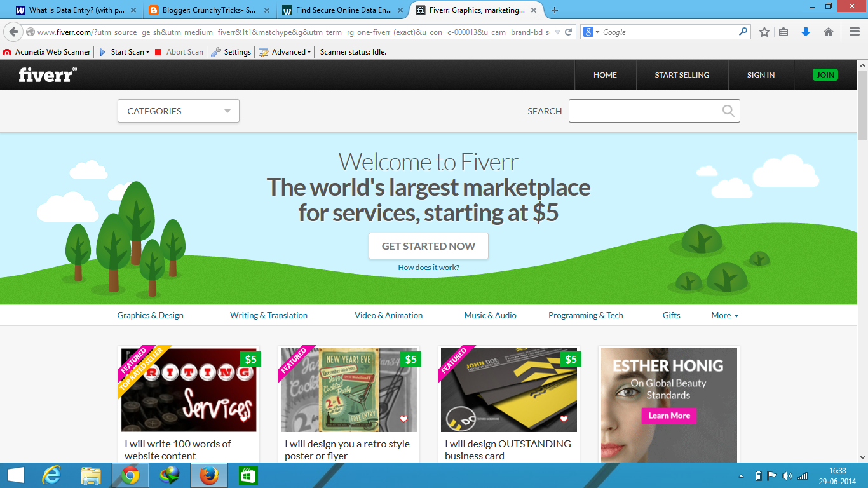Open the 'I will write 100 words' gig thumbnail

click(189, 390)
